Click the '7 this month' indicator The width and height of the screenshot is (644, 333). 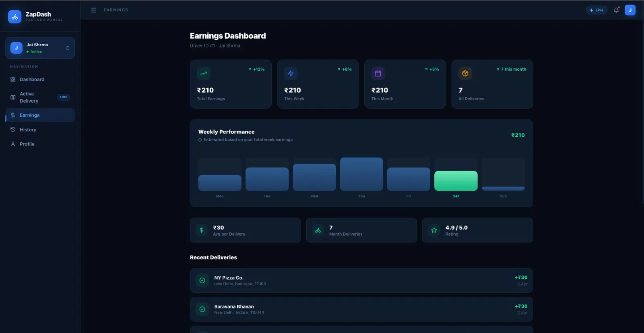511,69
